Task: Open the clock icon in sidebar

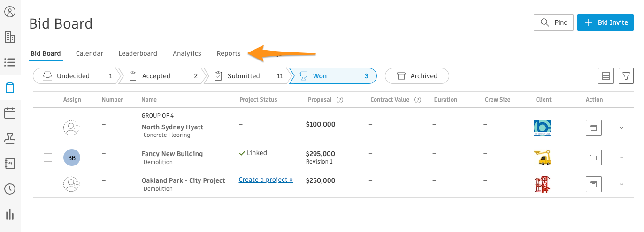Action: click(10, 189)
